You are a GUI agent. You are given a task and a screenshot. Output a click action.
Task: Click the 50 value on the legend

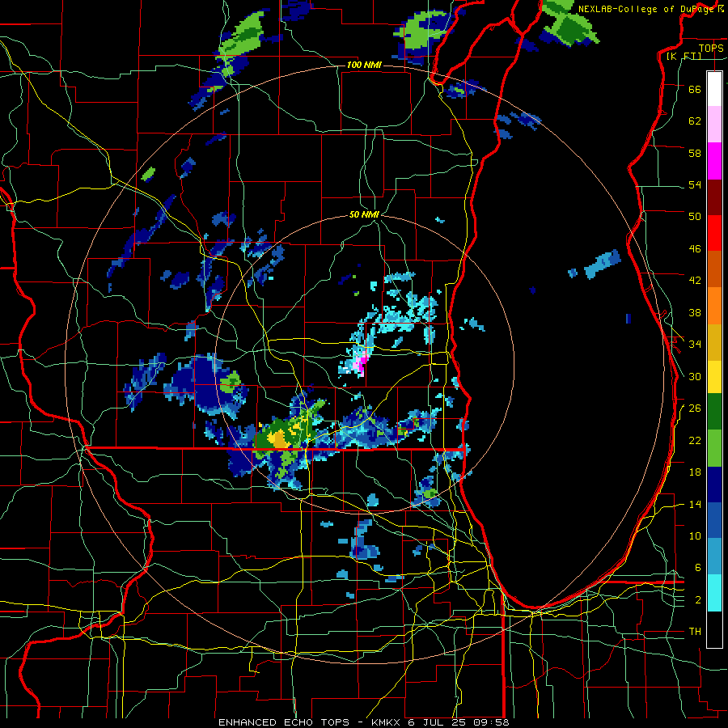point(695,217)
